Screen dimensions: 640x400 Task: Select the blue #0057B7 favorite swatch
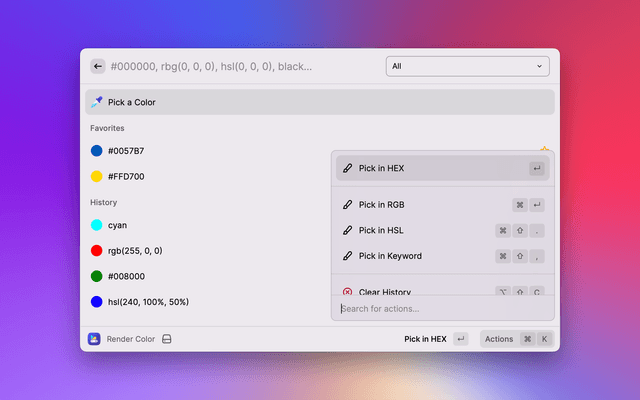126,151
